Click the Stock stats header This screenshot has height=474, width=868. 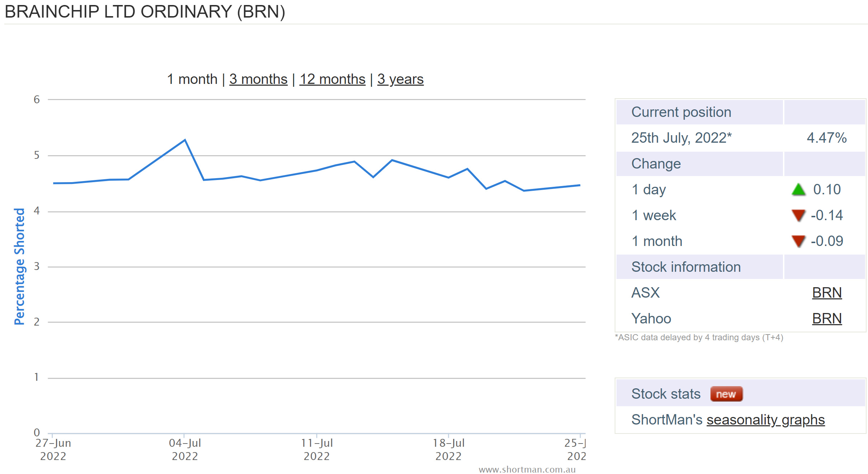coord(666,394)
